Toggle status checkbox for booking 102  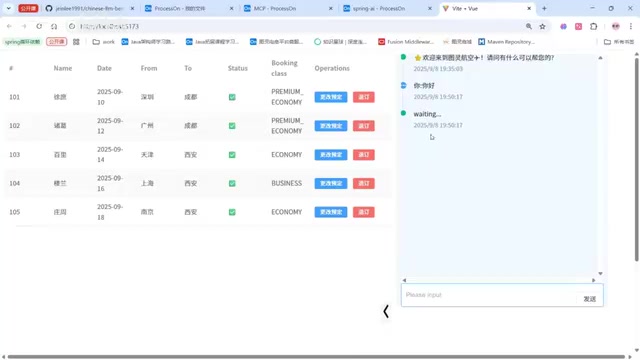tap(232, 126)
